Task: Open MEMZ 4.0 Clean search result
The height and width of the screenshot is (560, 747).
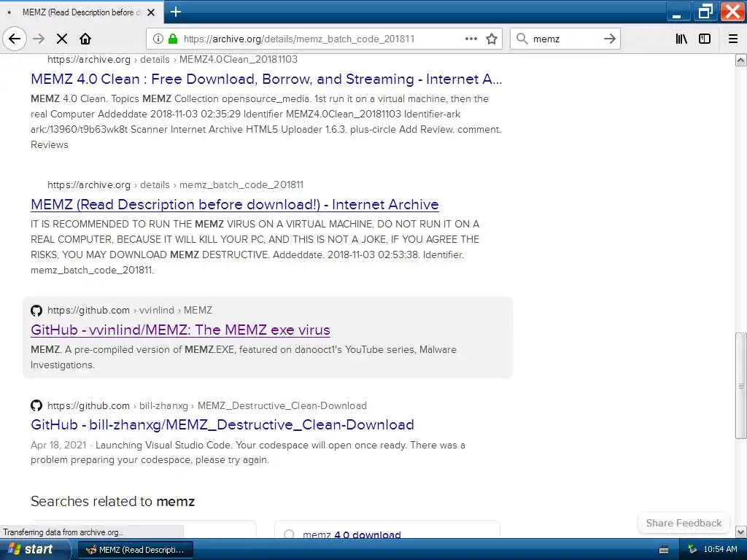Action: pyautogui.click(x=266, y=79)
